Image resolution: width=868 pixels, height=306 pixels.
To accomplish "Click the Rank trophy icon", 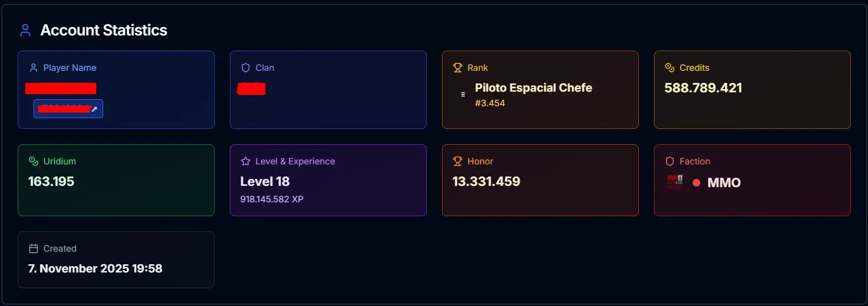I will tap(458, 68).
